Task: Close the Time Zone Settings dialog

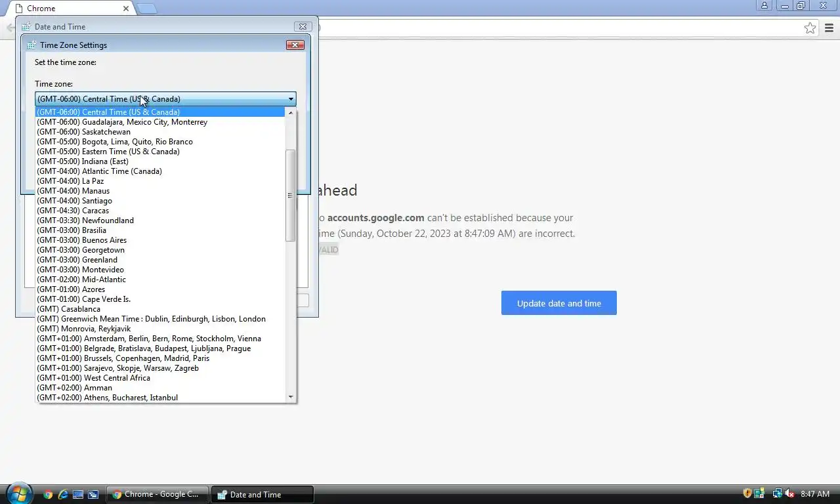Action: (295, 45)
